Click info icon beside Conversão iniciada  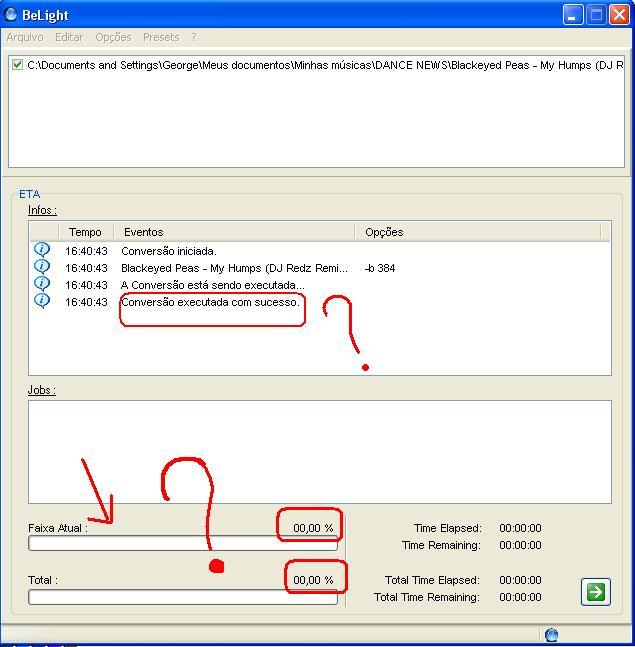[42, 250]
